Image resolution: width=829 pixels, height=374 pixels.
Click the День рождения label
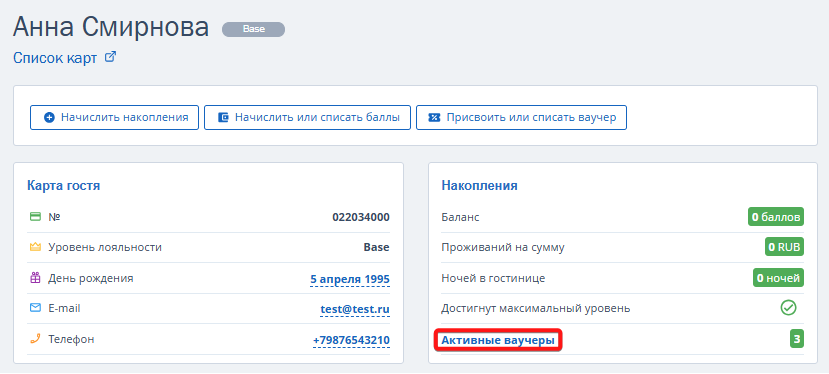click(x=91, y=278)
